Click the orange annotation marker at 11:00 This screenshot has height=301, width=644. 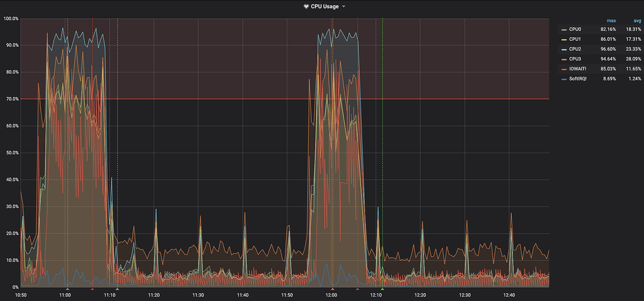coord(68,289)
